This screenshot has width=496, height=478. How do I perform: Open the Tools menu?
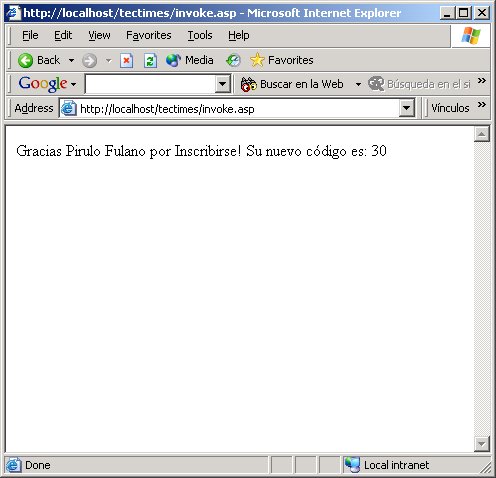[x=200, y=35]
